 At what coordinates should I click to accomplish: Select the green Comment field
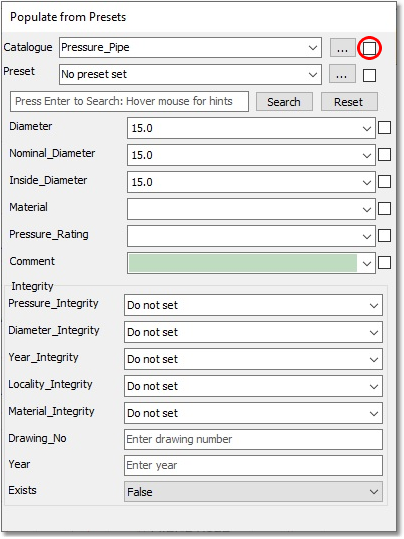click(243, 263)
